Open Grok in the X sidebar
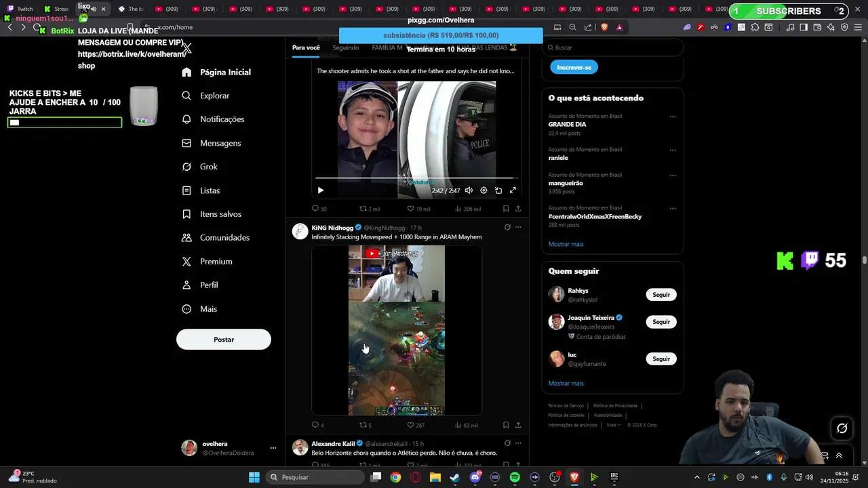This screenshot has width=868, height=488. (200, 167)
